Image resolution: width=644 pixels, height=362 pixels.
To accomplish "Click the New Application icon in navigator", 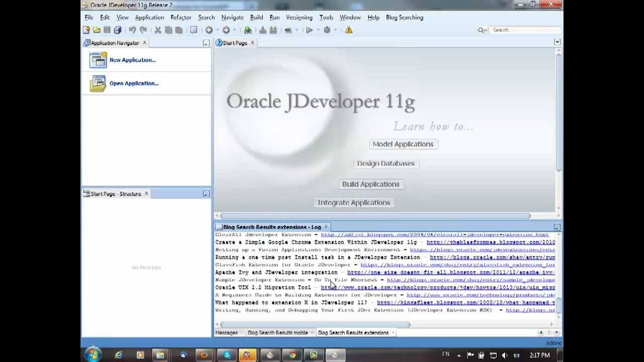I will pyautogui.click(x=98, y=60).
